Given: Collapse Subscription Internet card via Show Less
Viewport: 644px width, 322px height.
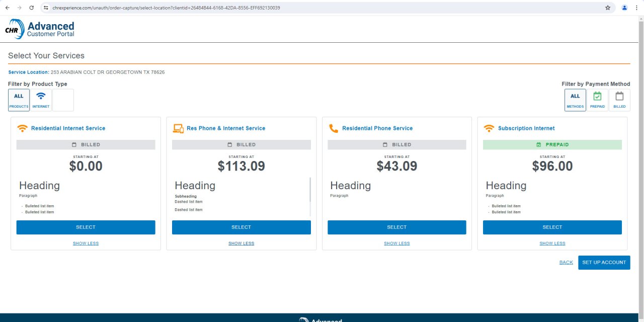Looking at the screenshot, I should click(552, 244).
